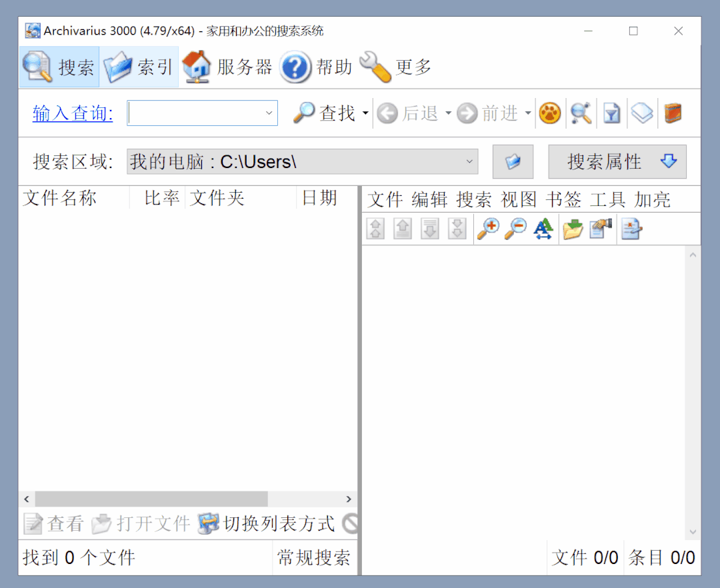Expand the 查找 dropdown arrow

365,113
